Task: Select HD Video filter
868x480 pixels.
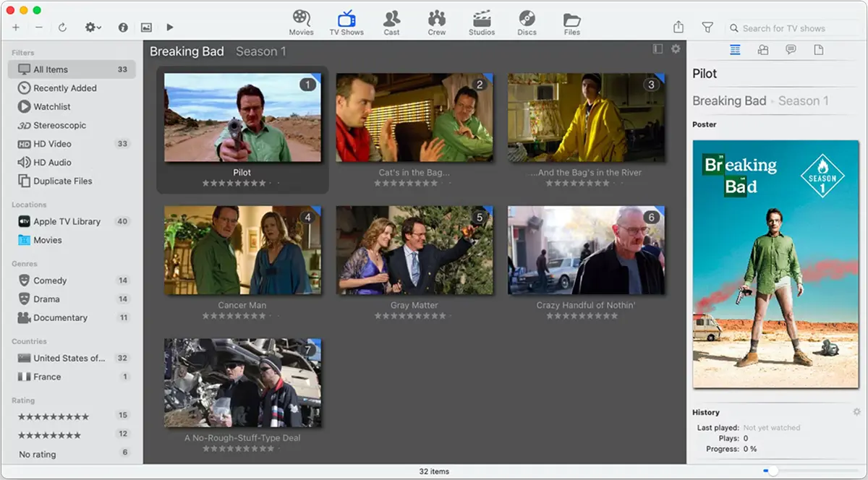Action: click(72, 144)
